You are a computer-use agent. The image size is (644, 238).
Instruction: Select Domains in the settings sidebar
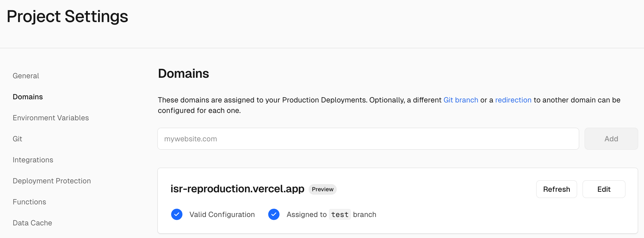pyautogui.click(x=28, y=97)
